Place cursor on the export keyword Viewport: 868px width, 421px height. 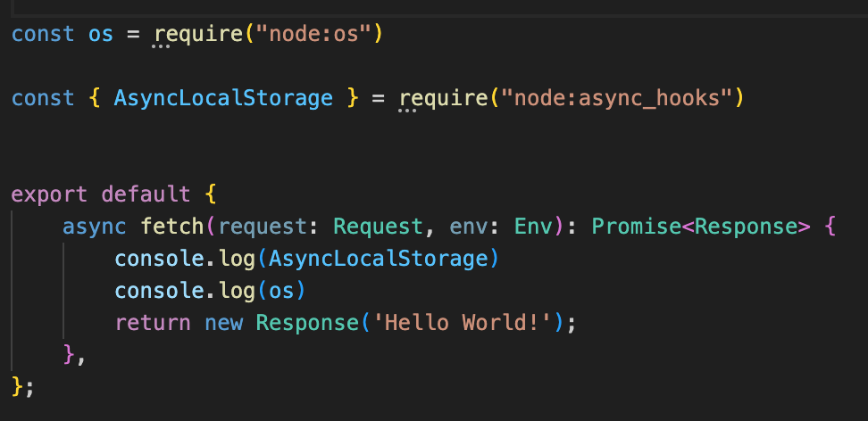pyautogui.click(x=50, y=194)
